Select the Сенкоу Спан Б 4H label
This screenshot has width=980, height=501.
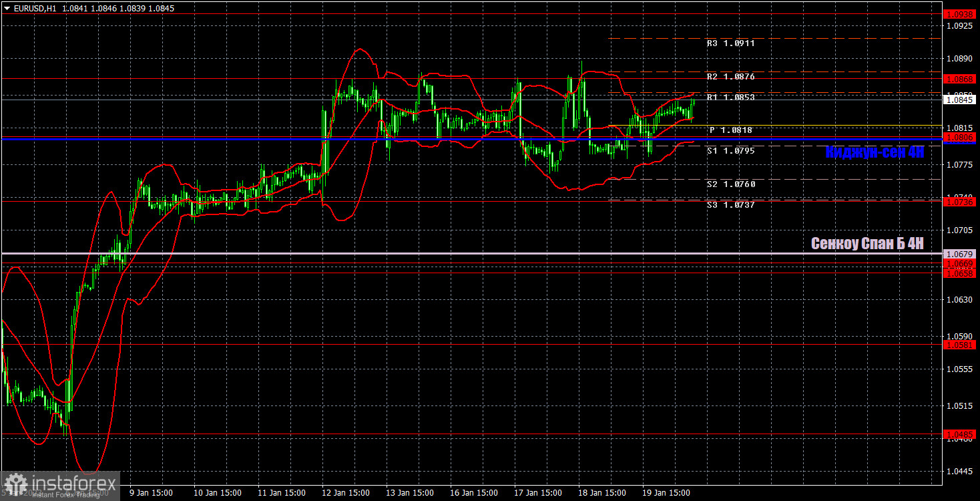tap(867, 244)
